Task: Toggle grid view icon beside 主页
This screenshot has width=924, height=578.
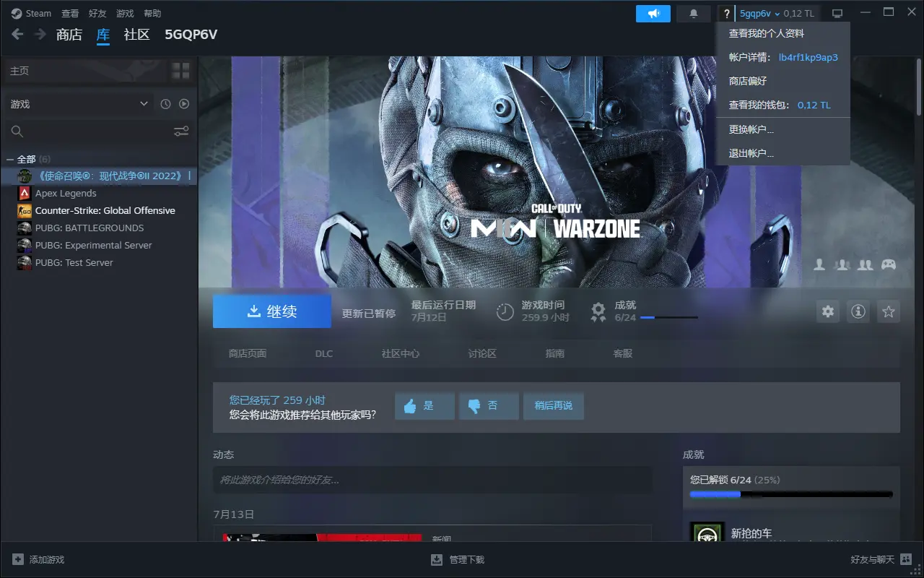Action: (x=180, y=71)
